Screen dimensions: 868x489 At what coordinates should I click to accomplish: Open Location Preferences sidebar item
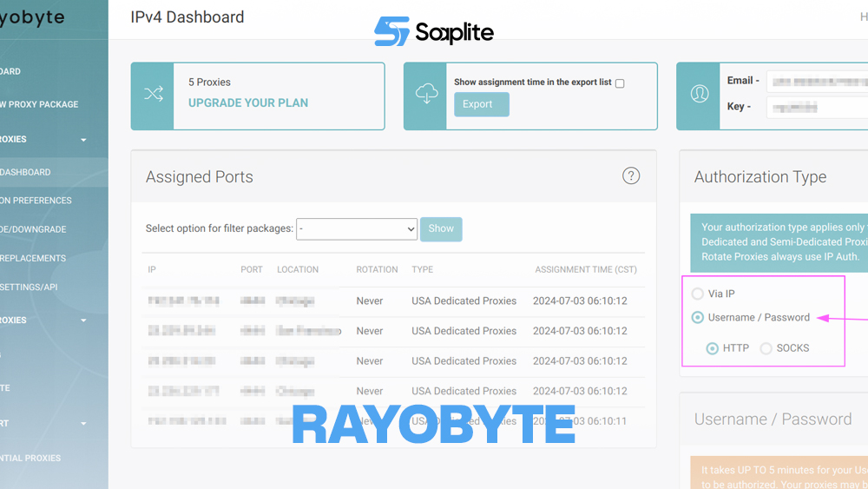pyautogui.click(x=36, y=201)
